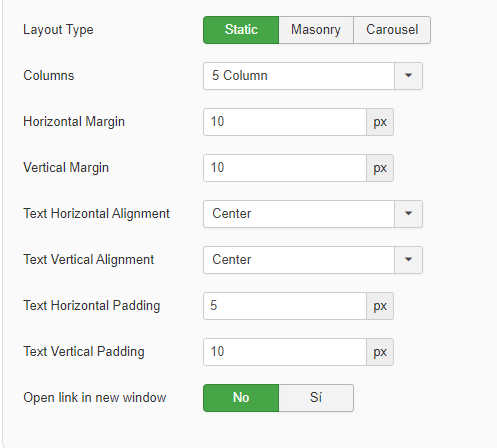Switch layout type to Masonry
This screenshot has height=448, width=497.
pyautogui.click(x=316, y=30)
